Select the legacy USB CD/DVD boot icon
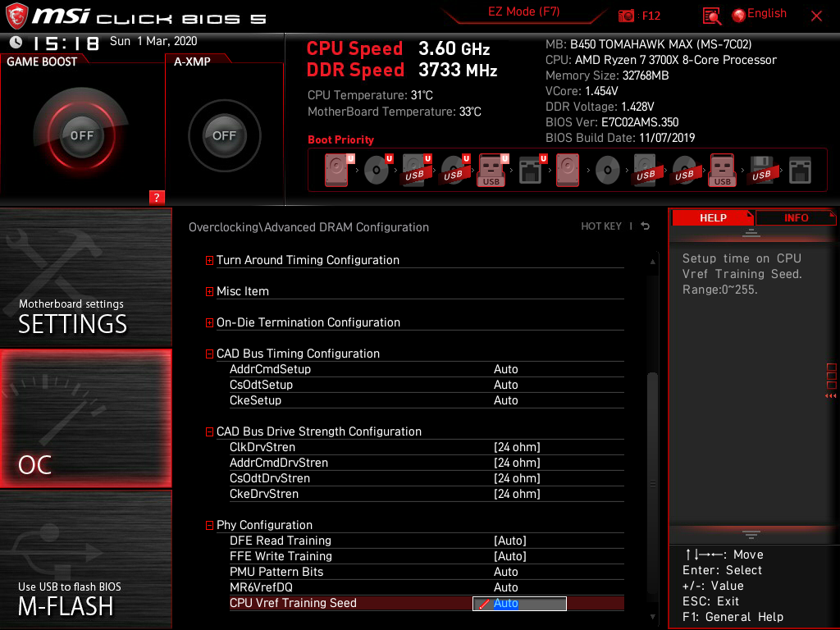This screenshot has height=630, width=840. 684,171
